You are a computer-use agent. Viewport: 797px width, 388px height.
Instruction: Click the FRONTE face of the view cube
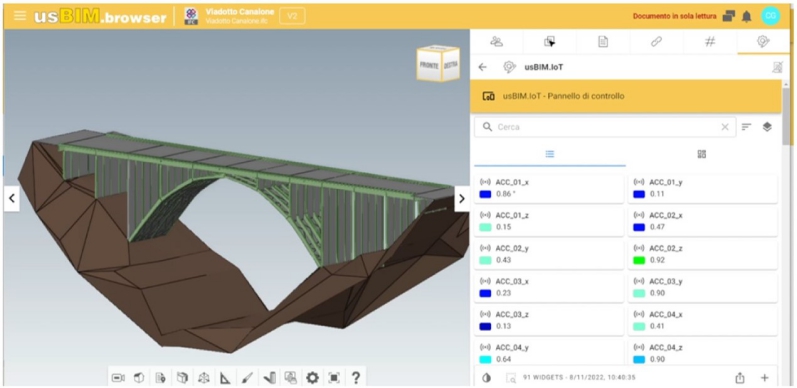click(x=429, y=66)
